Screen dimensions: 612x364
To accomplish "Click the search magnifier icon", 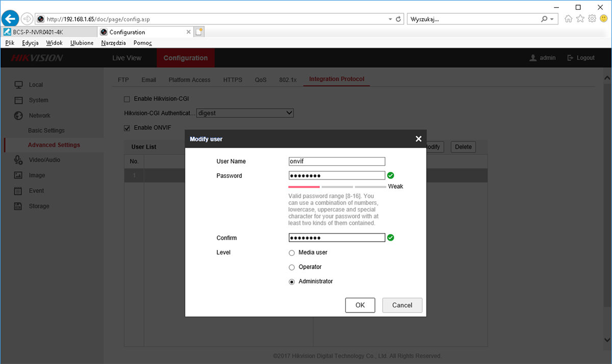I will (x=545, y=19).
